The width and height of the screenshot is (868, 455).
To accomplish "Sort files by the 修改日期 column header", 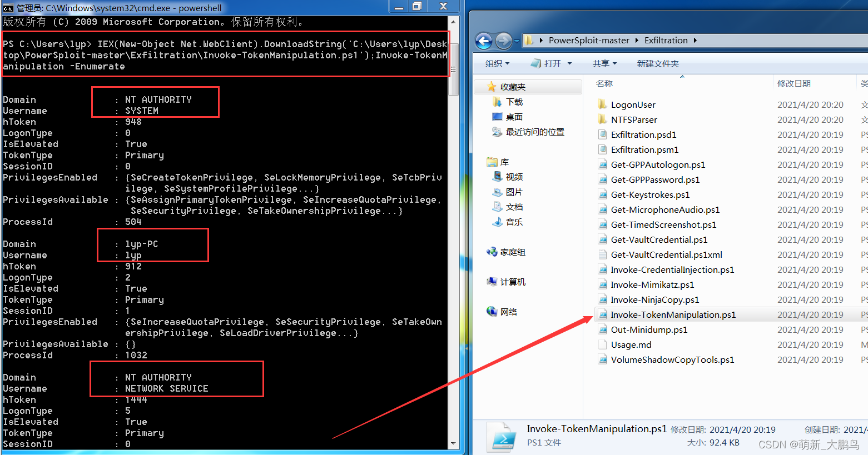I will click(794, 84).
